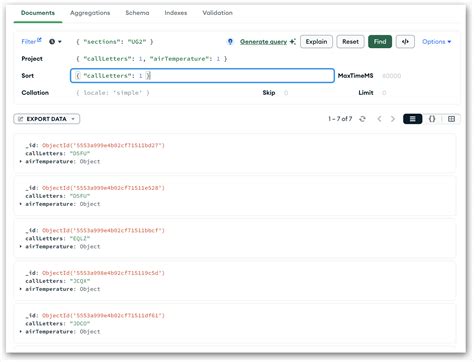Click the Limit input field

418,93
